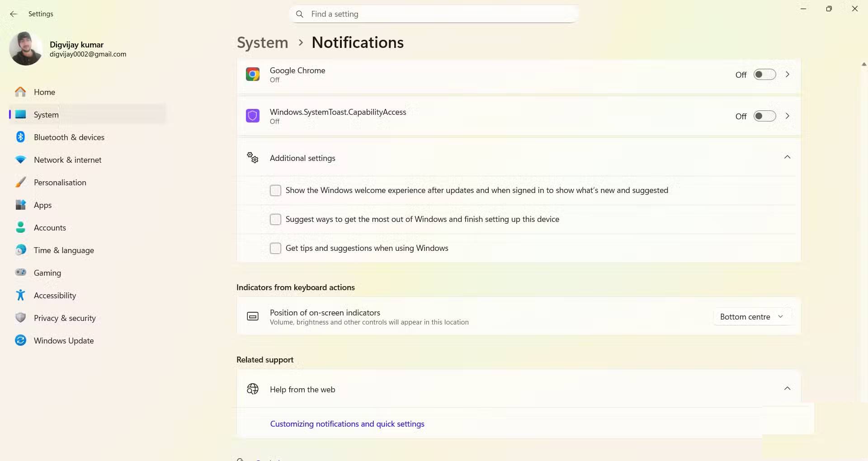868x461 pixels.
Task: Click System in the breadcrumb
Action: coord(263,42)
